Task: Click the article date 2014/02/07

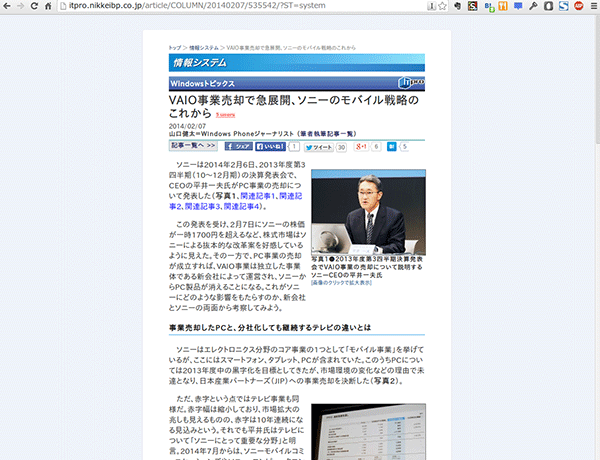Action: [x=188, y=126]
